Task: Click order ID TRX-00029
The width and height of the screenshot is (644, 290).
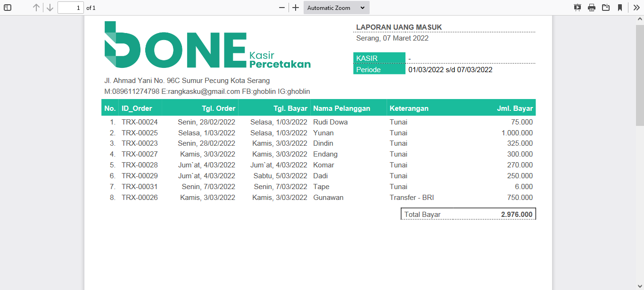Action: point(140,176)
